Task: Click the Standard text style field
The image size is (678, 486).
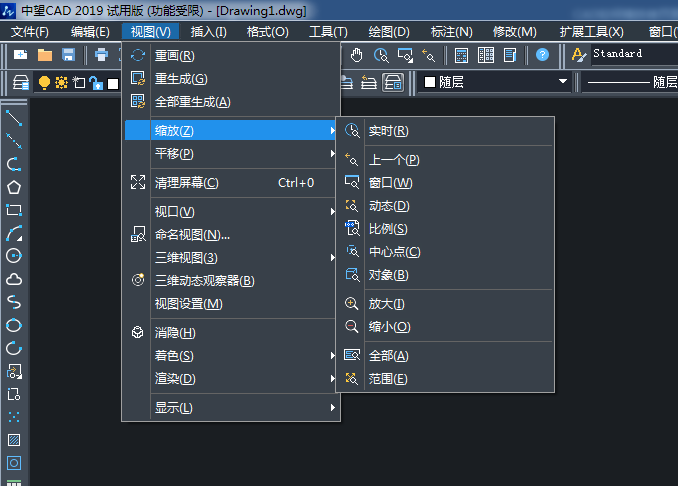Action: pyautogui.click(x=630, y=54)
